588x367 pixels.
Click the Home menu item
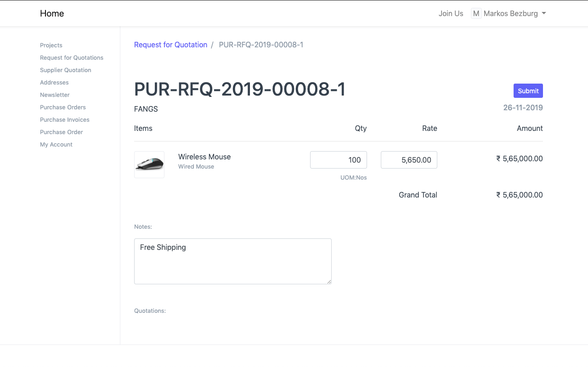click(52, 13)
